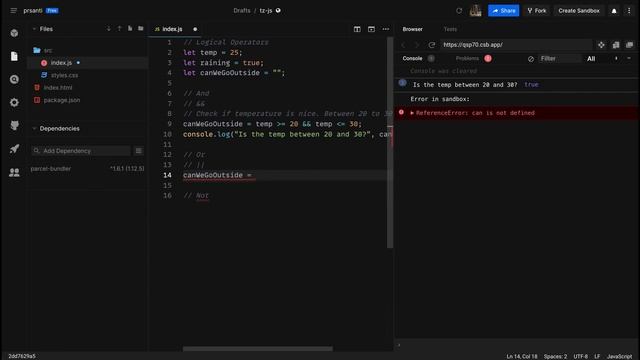Go back in the preview browser
The image size is (640, 360).
coord(403,45)
